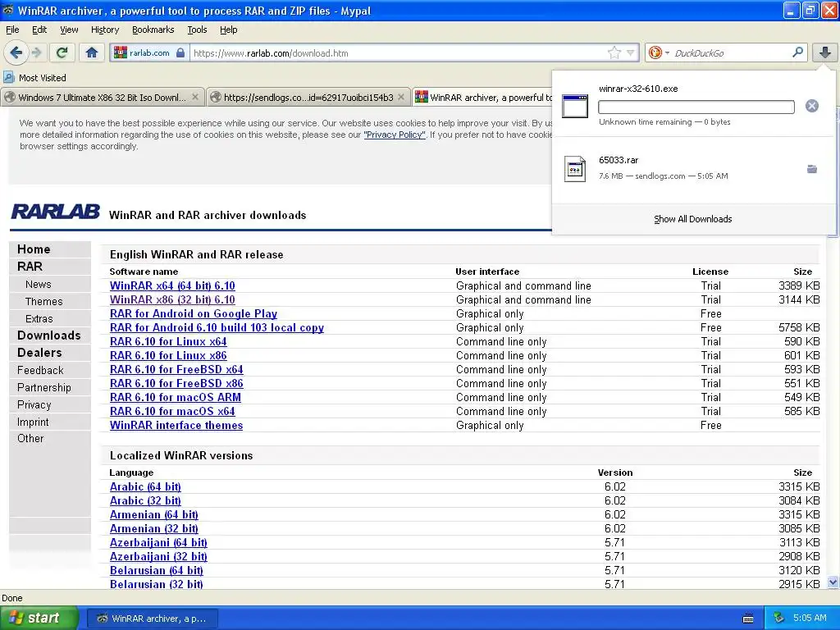
Task: Open Most Visited bookmarks folder
Action: click(x=34, y=78)
